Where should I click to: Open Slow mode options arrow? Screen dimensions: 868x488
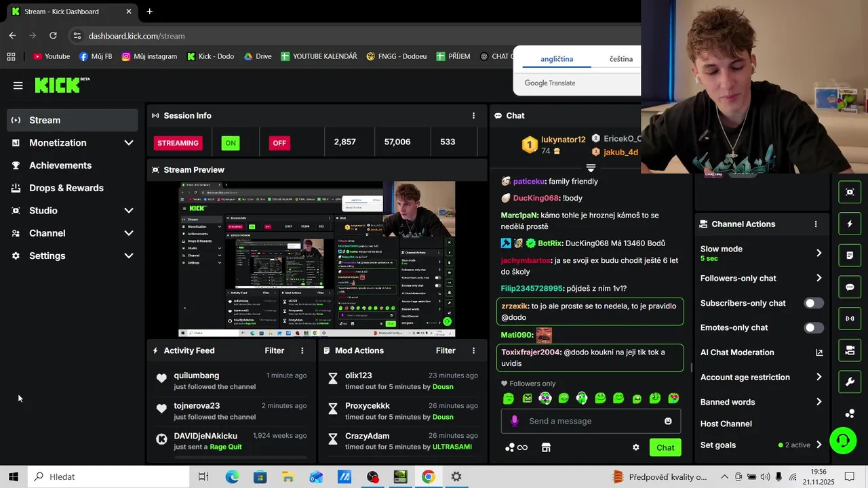point(818,253)
